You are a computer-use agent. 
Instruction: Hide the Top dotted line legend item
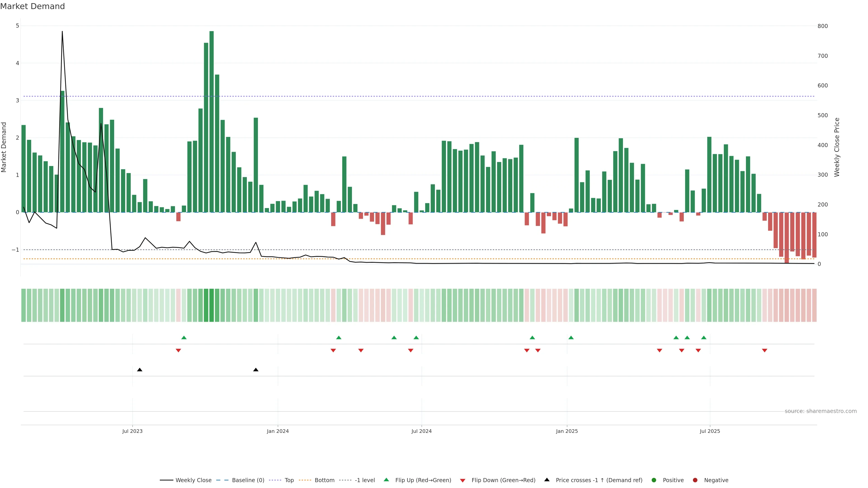(x=289, y=480)
